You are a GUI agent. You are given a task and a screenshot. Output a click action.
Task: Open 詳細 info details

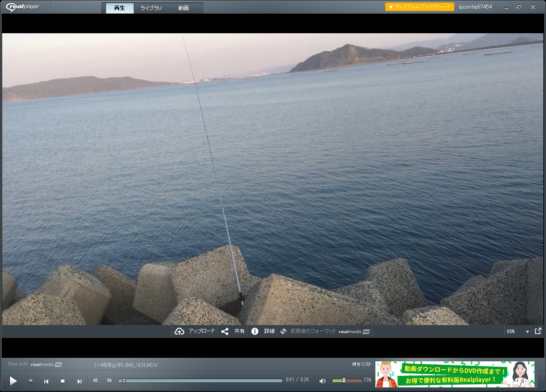255,331
